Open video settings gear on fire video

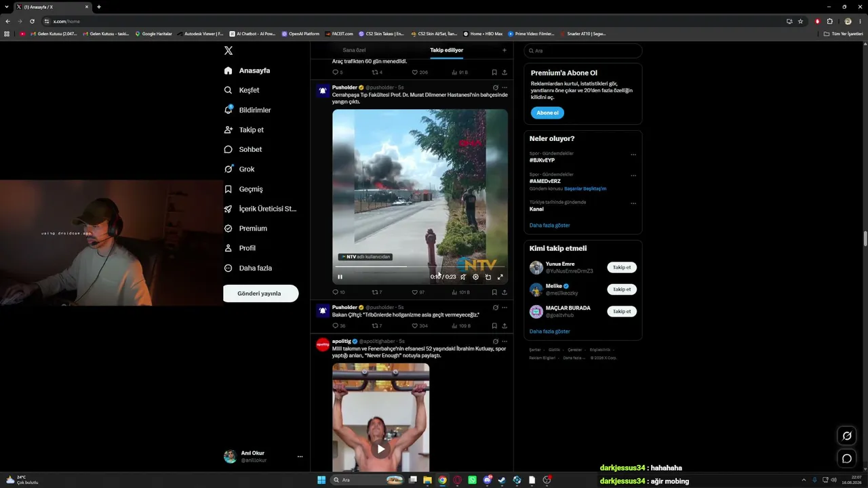click(x=475, y=277)
